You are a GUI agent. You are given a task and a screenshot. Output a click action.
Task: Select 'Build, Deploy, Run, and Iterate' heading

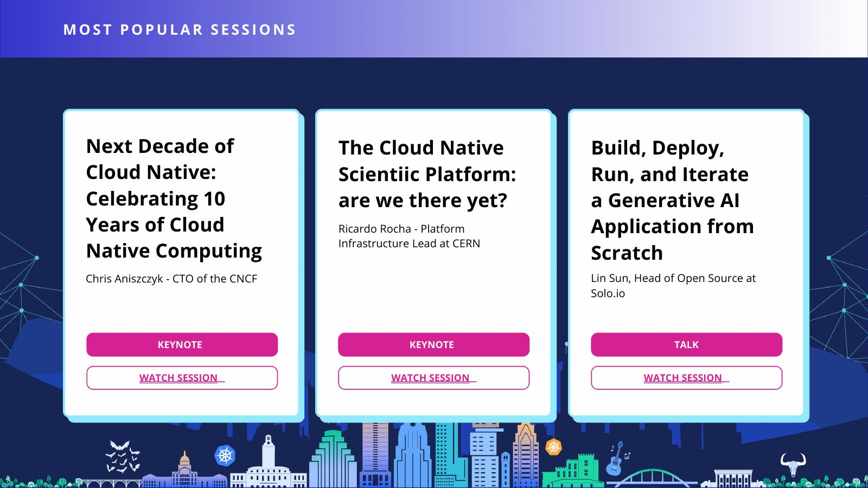point(672,200)
